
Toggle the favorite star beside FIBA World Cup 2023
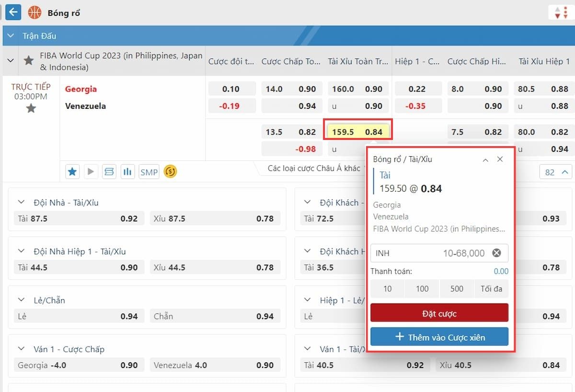click(x=28, y=60)
